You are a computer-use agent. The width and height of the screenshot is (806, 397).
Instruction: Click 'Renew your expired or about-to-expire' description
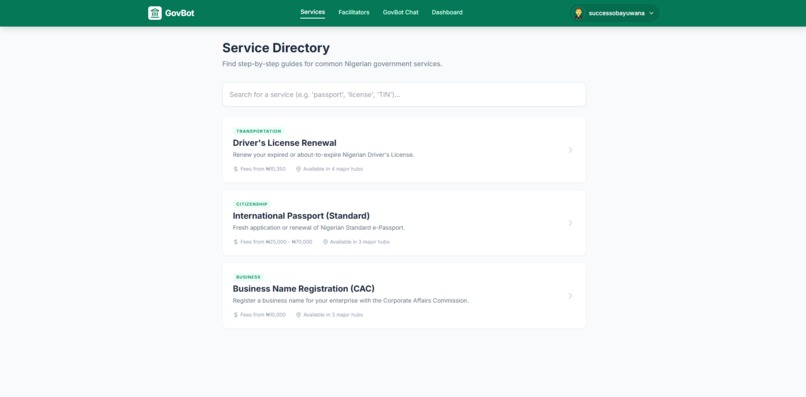[x=323, y=155]
